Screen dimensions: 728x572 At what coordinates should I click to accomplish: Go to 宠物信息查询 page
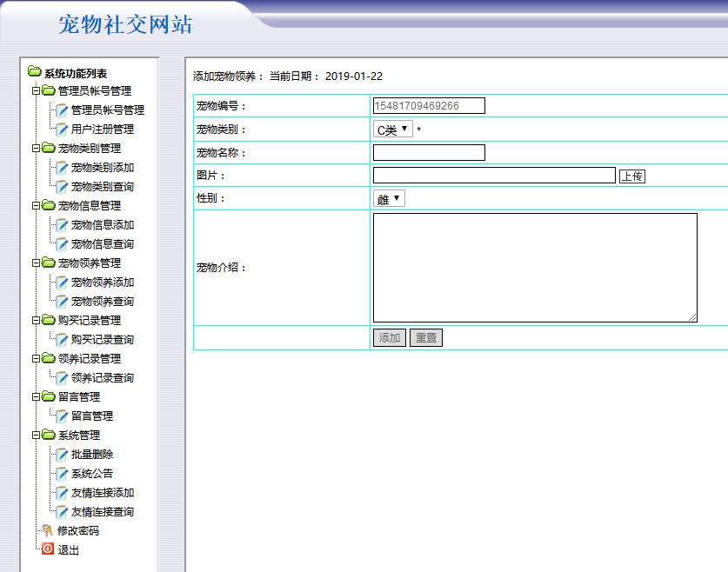pos(103,244)
